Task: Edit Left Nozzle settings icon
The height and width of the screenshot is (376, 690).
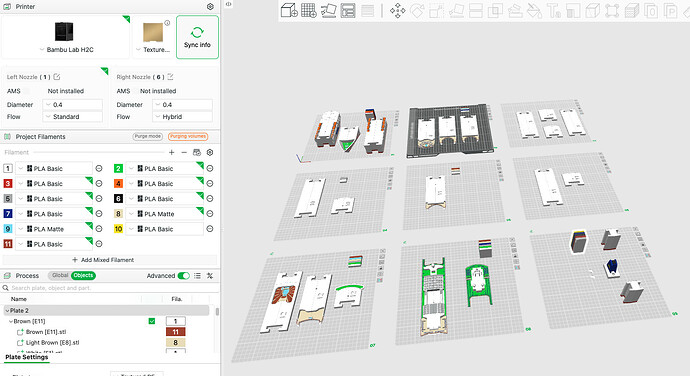Action: coord(57,77)
